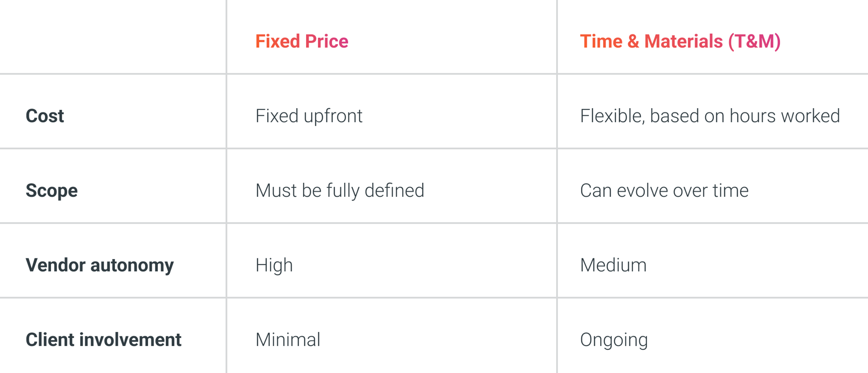Select the Scope row label
Image resolution: width=868 pixels, height=373 pixels.
52,191
